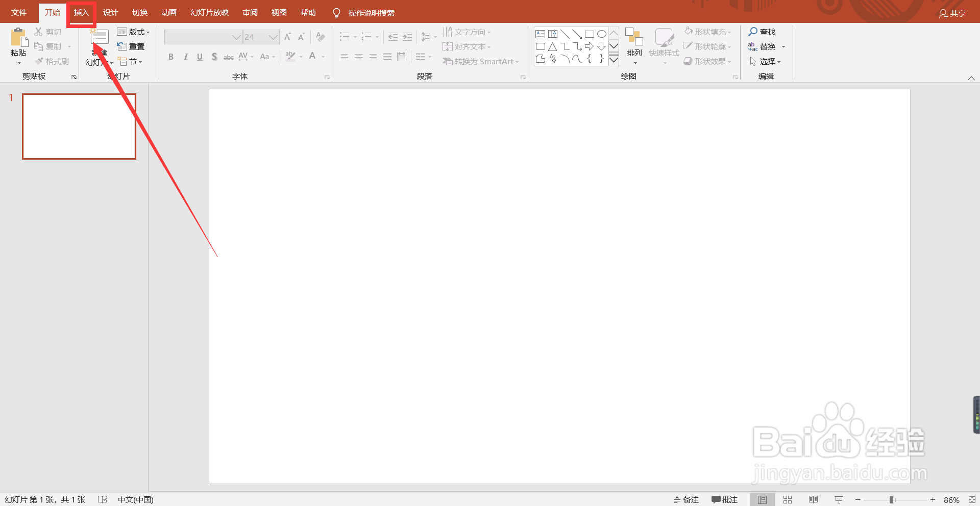The height and width of the screenshot is (506, 980).
Task: Toggle italic formatting
Action: click(x=185, y=57)
